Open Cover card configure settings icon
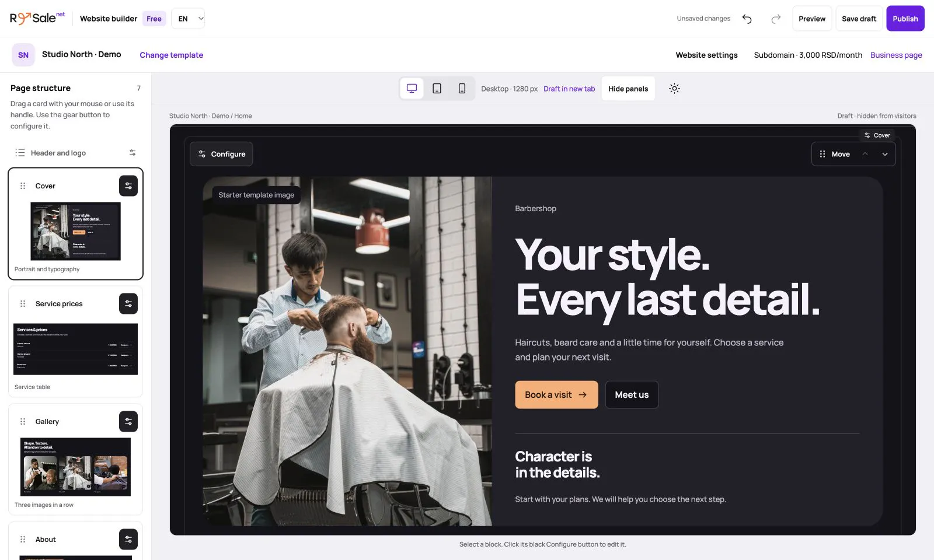Image resolution: width=934 pixels, height=560 pixels. [128, 186]
